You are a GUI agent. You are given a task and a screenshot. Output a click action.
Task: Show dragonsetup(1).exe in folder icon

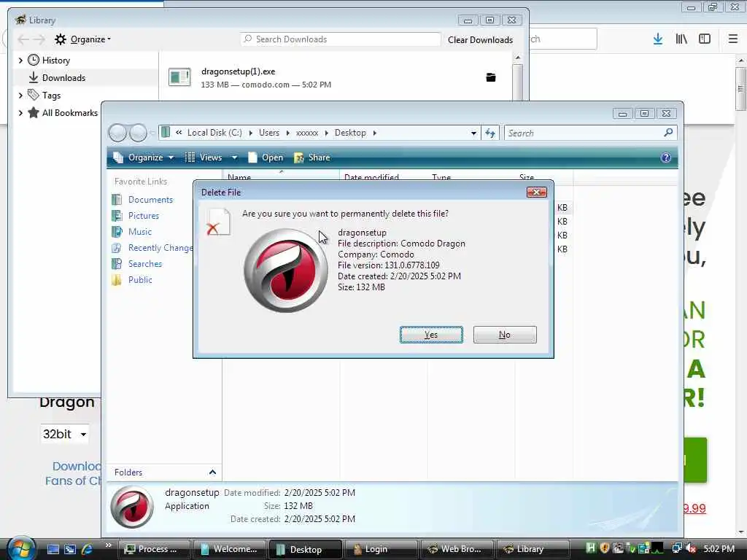coord(491,77)
